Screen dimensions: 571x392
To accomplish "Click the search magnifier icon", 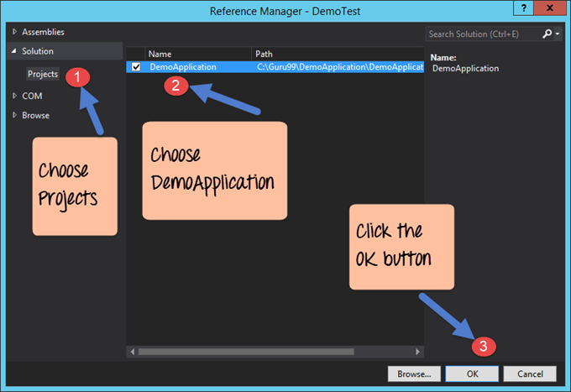I will [547, 34].
